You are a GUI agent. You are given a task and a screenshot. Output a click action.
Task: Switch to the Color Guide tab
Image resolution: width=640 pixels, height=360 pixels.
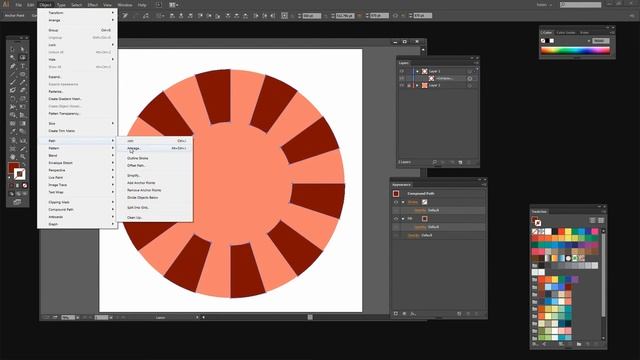[566, 33]
